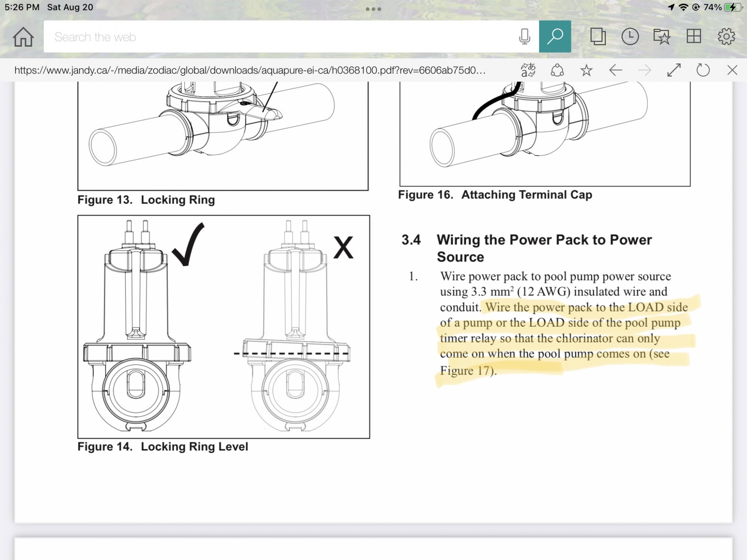Image resolution: width=747 pixels, height=560 pixels.
Task: Tap the location arrow status icon
Action: pyautogui.click(x=671, y=7)
